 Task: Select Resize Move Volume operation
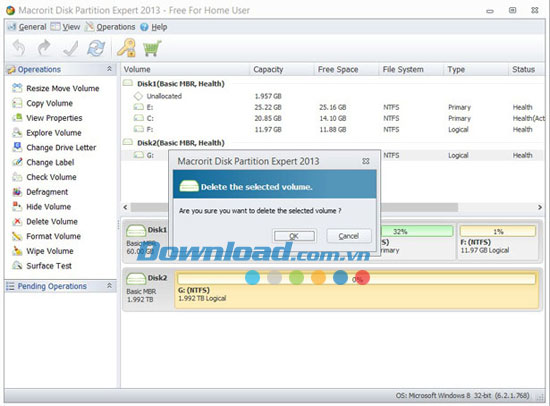[56, 88]
